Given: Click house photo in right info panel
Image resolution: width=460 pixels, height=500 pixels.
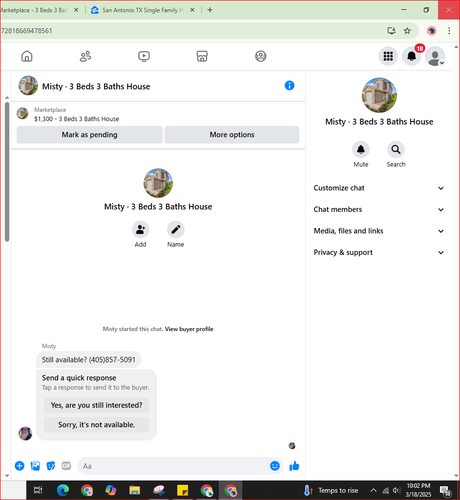Looking at the screenshot, I should pos(379,95).
